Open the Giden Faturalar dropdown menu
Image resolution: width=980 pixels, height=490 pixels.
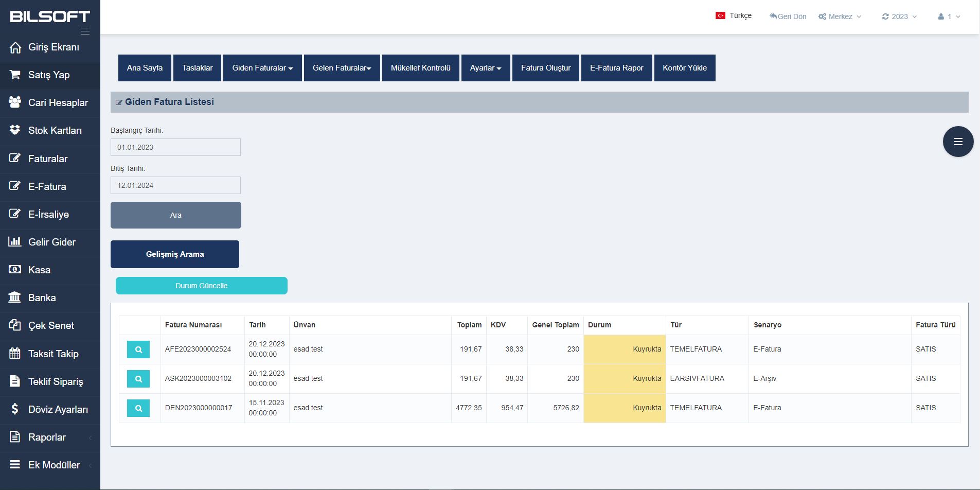[262, 68]
